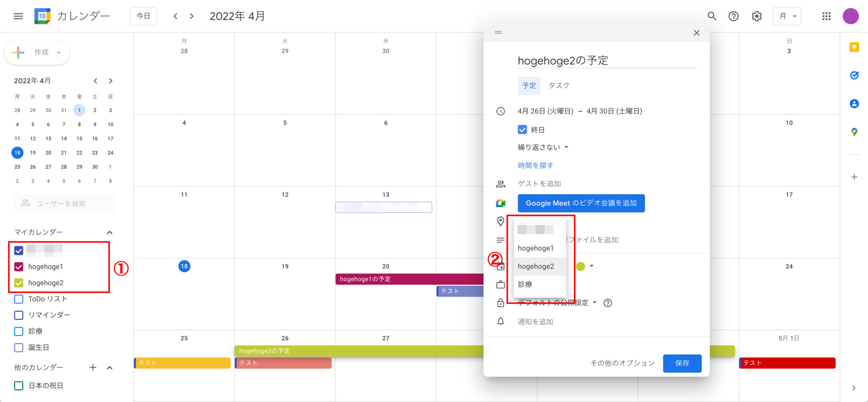Open Google Keep side panel icon

click(854, 47)
